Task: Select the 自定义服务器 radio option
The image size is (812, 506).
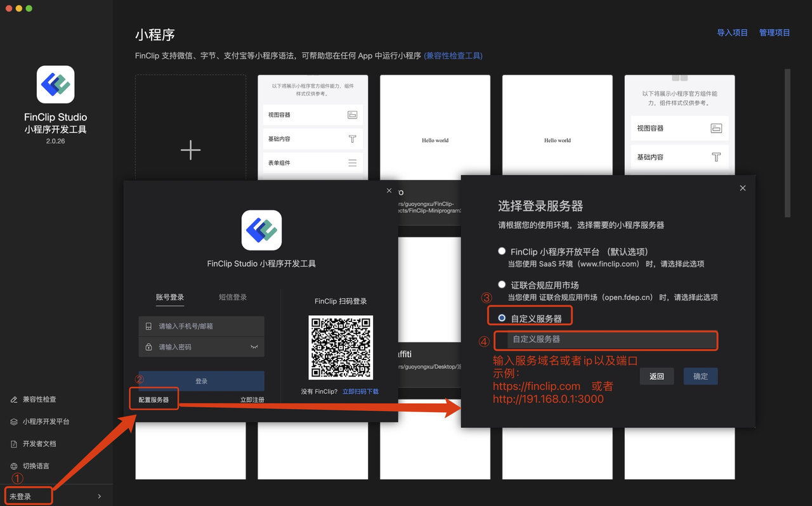Action: point(502,318)
